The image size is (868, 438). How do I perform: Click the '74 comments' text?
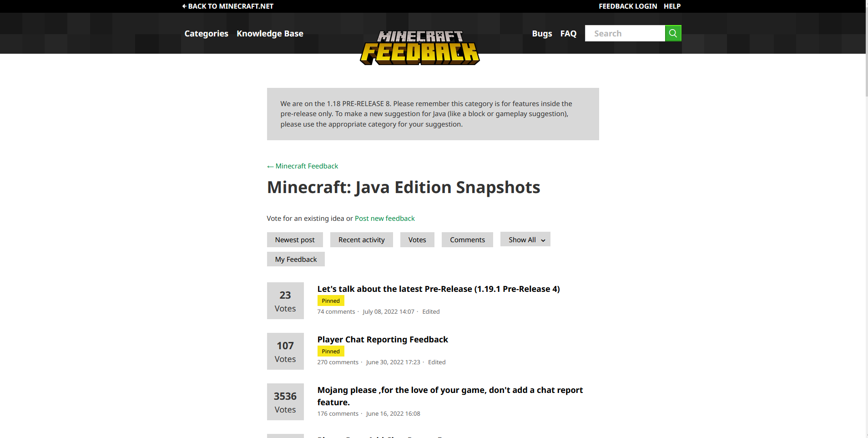[x=336, y=312]
